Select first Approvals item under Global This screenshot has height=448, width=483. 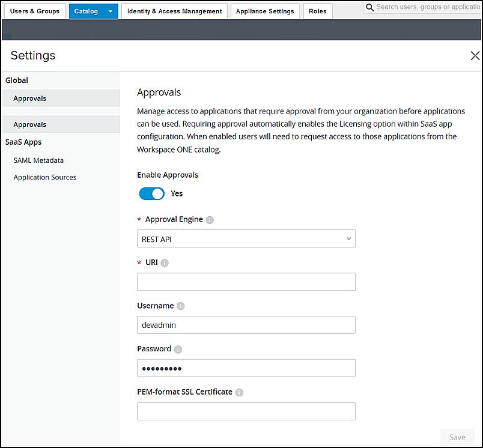pos(61,98)
